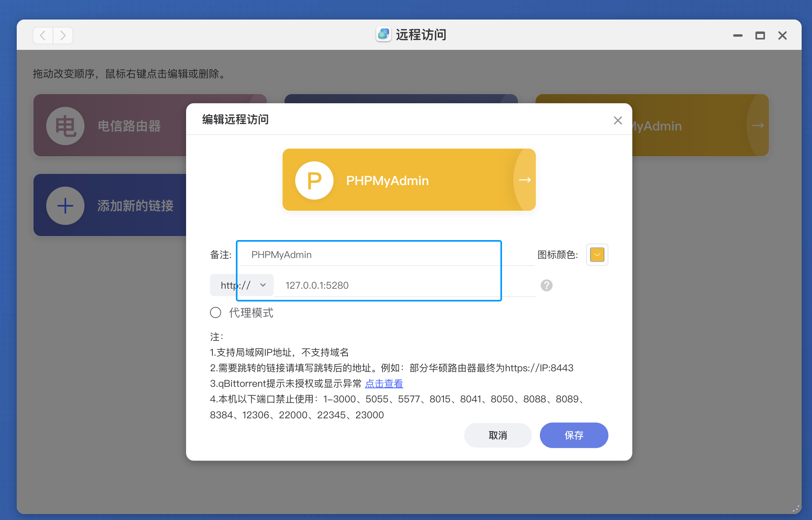Screen dimensions: 812x520
Task: Click the note about 支持局域网IP地址
Action: [279, 353]
